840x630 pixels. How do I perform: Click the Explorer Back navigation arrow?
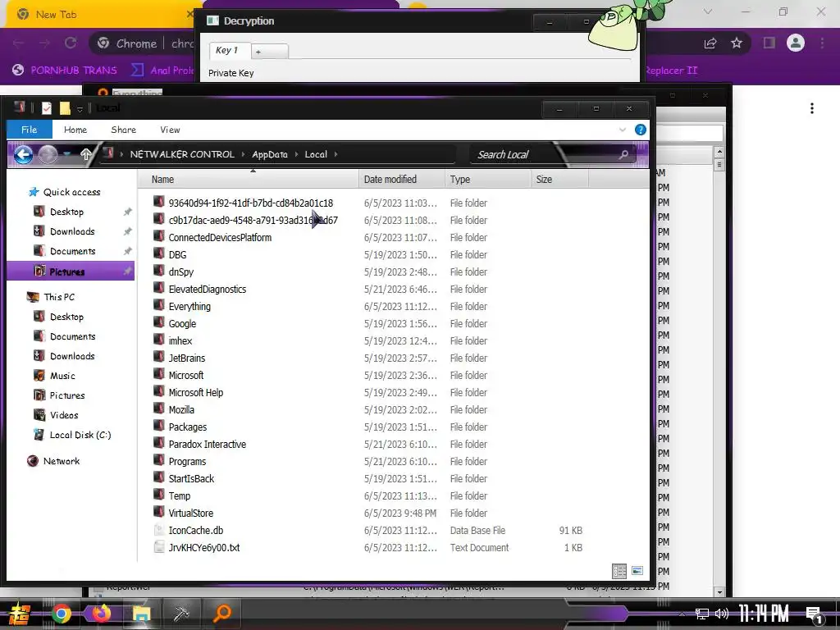[x=23, y=154]
